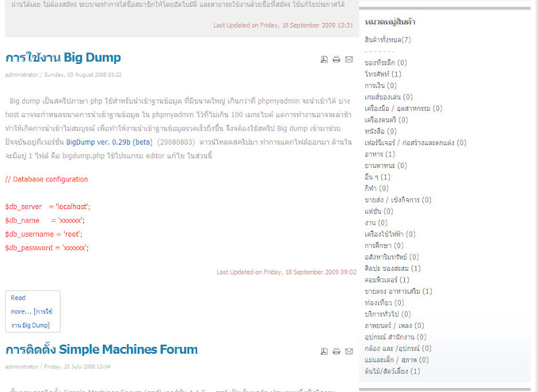Open PDF icon for Big Dump article
Screen dimensions: 538x392
324,59
